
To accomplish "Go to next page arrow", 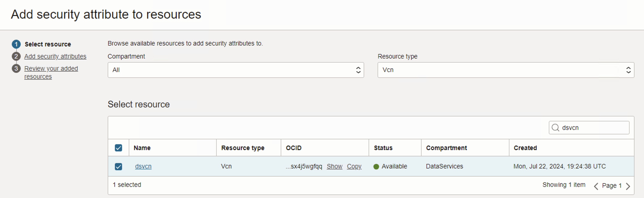I will (628, 186).
